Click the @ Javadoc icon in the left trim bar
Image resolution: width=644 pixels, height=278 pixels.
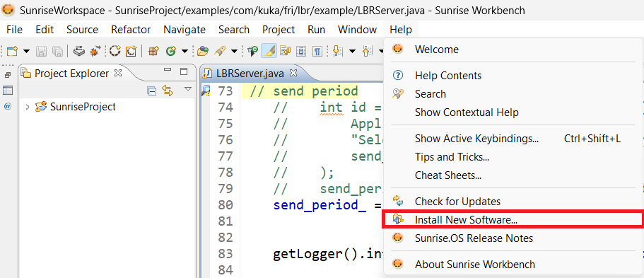coord(7,106)
